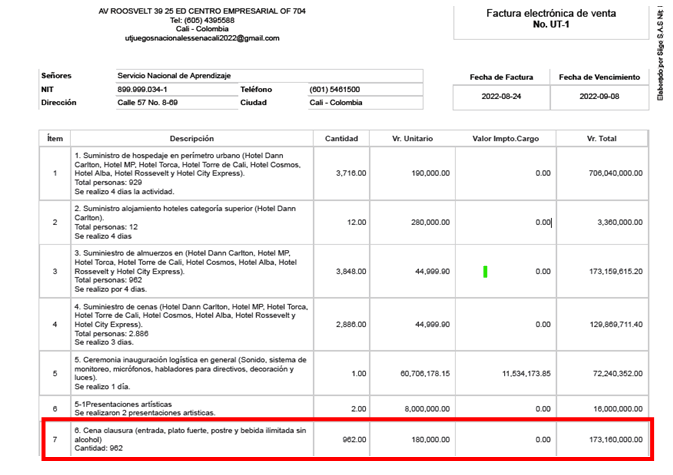Click the 'Fecha de Vencimiento' header

(599, 77)
